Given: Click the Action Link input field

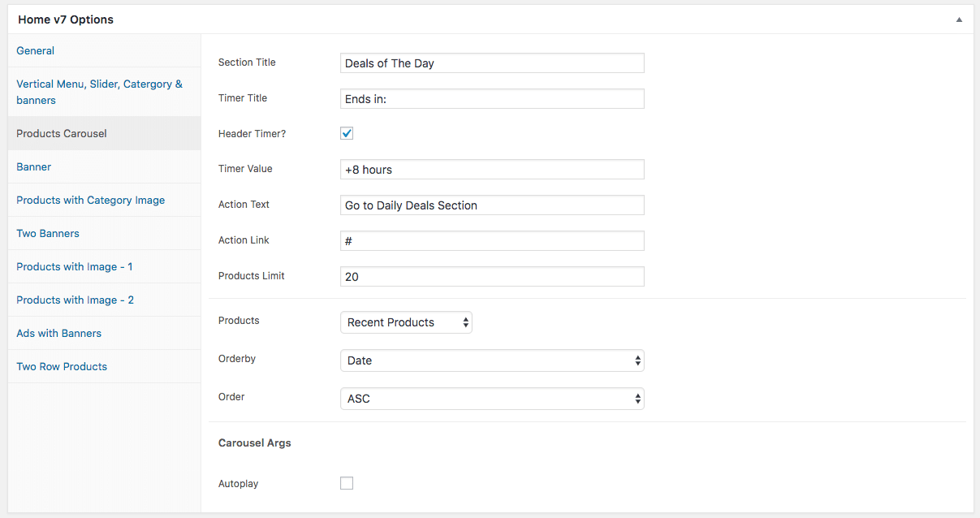Looking at the screenshot, I should coord(492,241).
